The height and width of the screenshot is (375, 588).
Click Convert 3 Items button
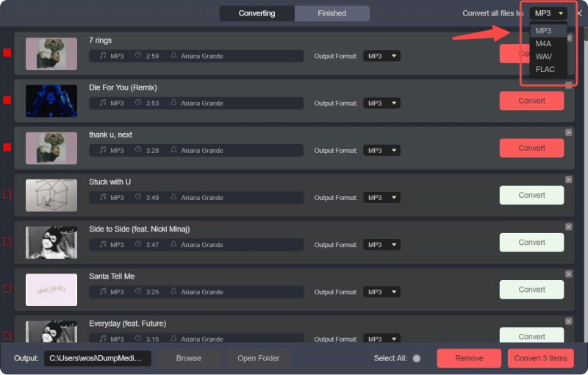[x=541, y=359]
